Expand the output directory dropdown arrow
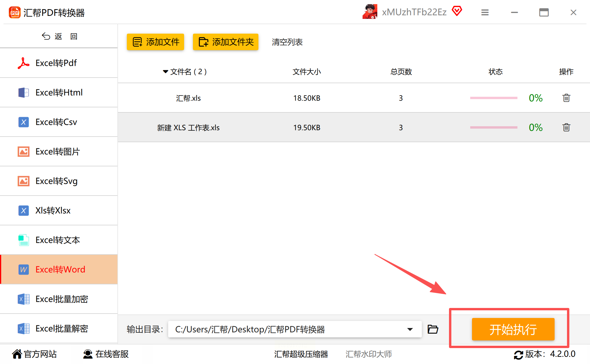590x364 pixels. point(410,329)
